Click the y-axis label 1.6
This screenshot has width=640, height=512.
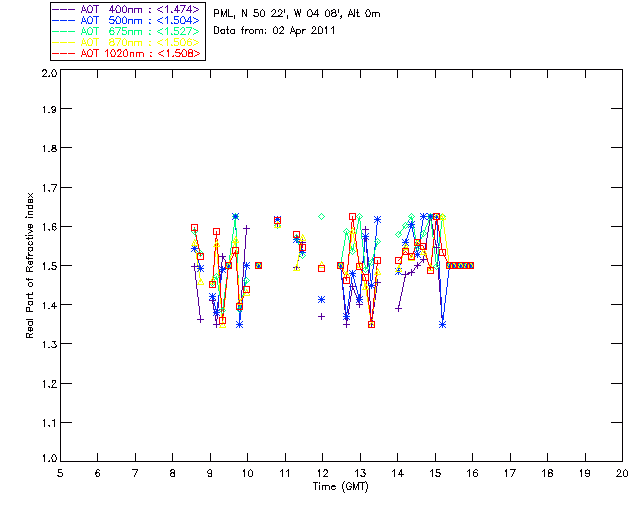tap(49, 227)
